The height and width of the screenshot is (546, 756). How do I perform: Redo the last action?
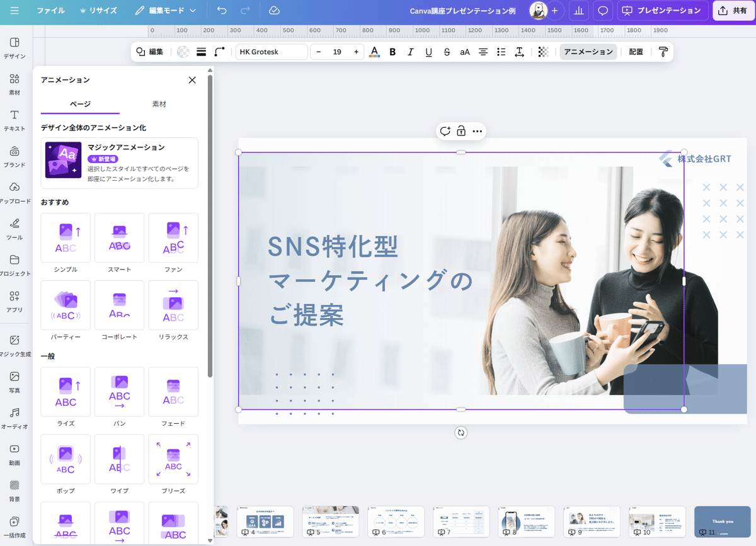coord(245,11)
